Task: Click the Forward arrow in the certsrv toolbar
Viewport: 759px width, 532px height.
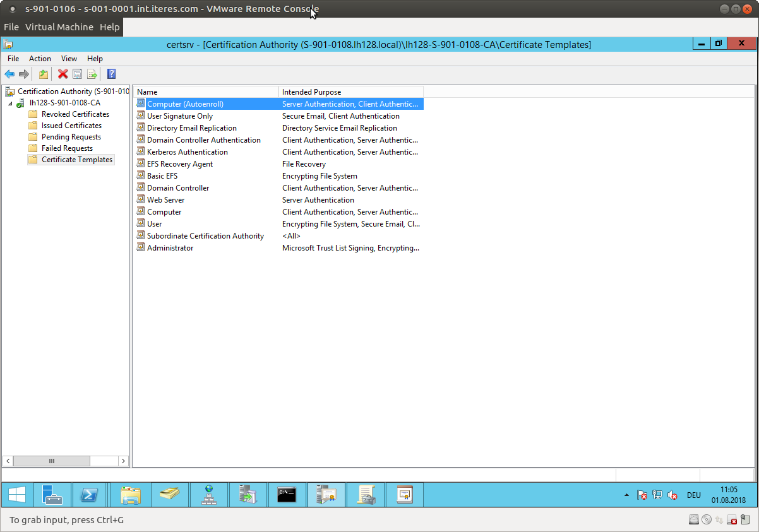Action: click(24, 74)
